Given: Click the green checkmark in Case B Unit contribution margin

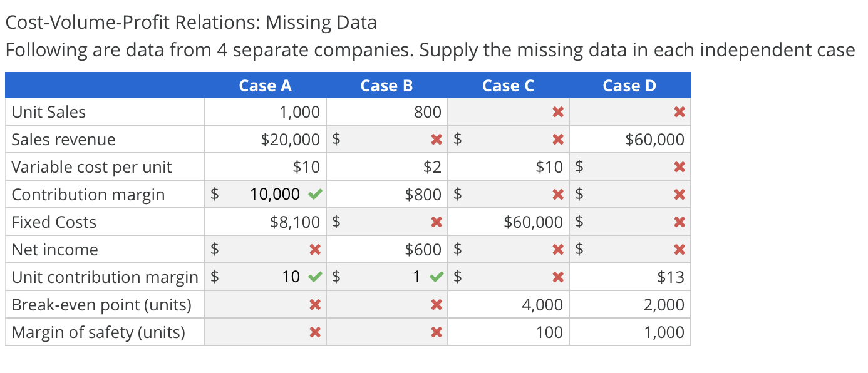Looking at the screenshot, I should (435, 277).
